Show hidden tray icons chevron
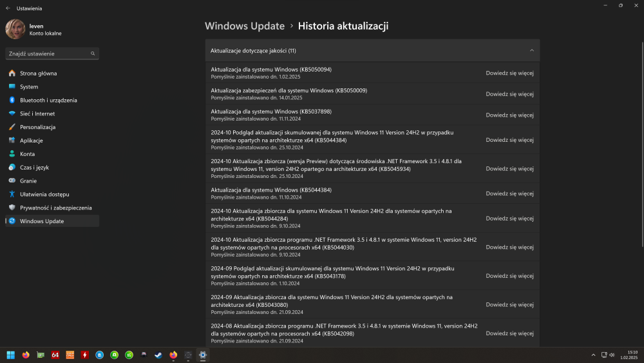The width and height of the screenshot is (644, 363). [593, 355]
